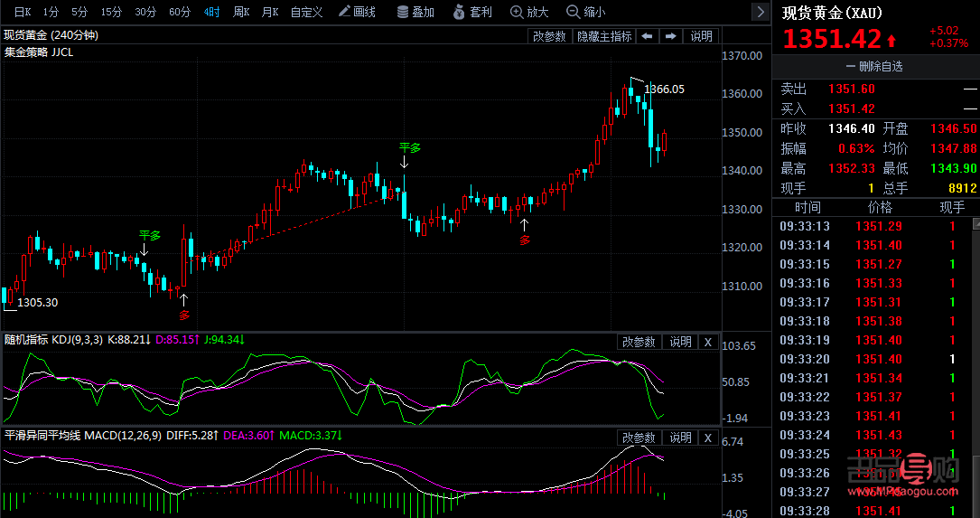This screenshot has height=518, width=980.
Task: Click the 1305.30 low price label
Action: click(x=38, y=303)
